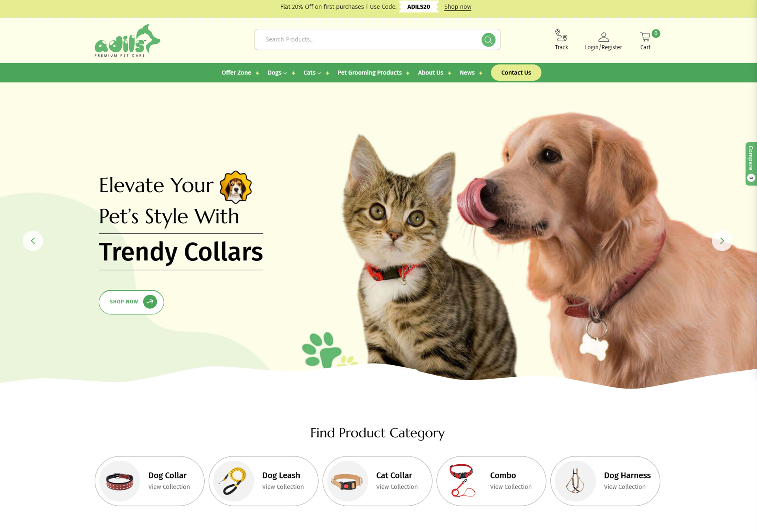Open the Offer Zone menu item
This screenshot has height=532, width=757.
tap(236, 73)
